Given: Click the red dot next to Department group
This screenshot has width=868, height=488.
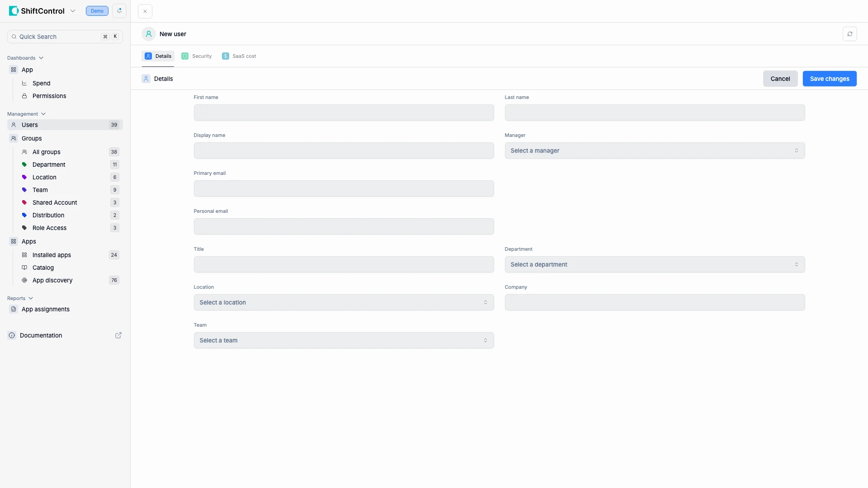Looking at the screenshot, I should pos(24,164).
